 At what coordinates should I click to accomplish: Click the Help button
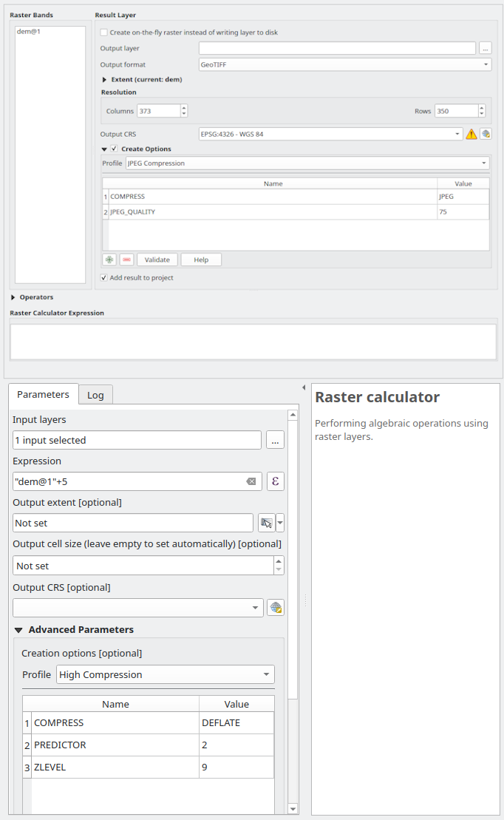pos(201,260)
